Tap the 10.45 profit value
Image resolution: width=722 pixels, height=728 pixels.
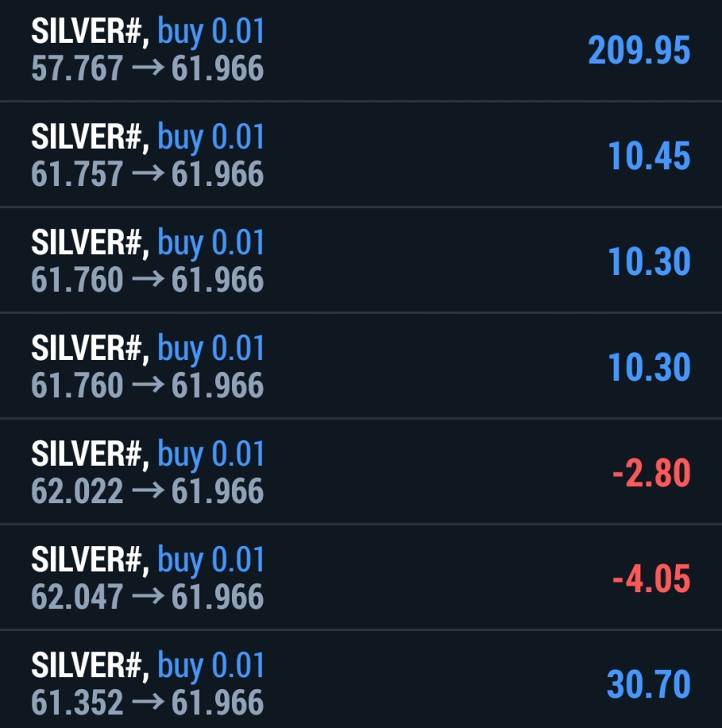pos(649,156)
